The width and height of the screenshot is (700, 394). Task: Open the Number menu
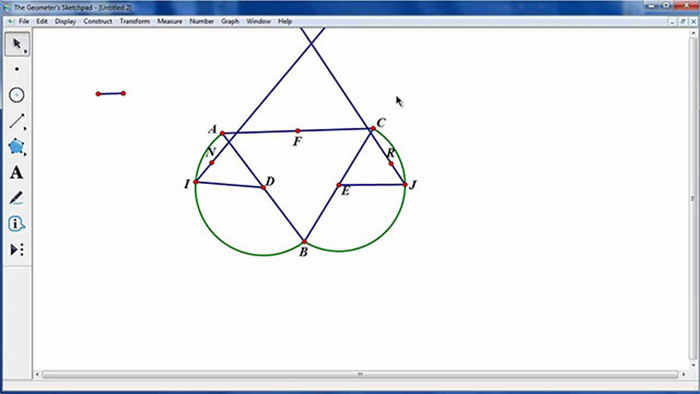(x=201, y=21)
